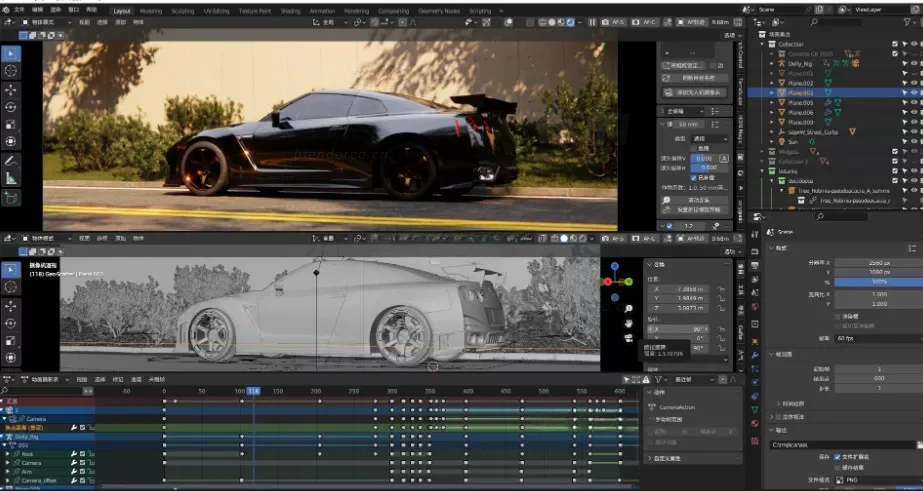This screenshot has height=491, width=923.
Task: Enable the 渲染框 render region checkbox
Action: click(x=838, y=316)
